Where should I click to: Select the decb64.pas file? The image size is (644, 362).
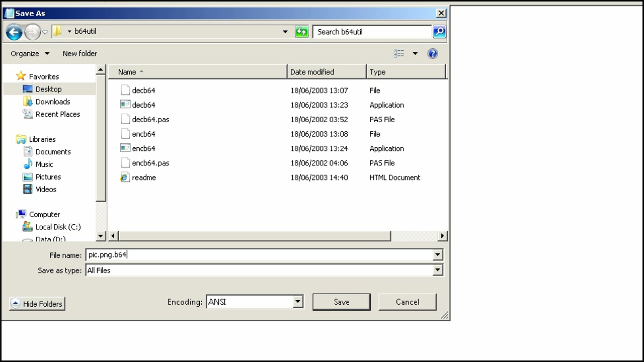150,120
